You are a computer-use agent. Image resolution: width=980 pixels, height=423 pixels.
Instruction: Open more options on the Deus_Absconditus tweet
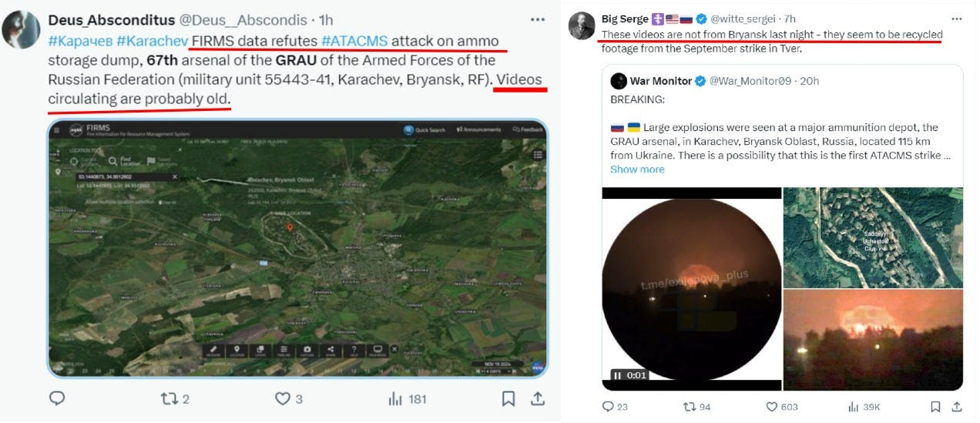click(537, 18)
